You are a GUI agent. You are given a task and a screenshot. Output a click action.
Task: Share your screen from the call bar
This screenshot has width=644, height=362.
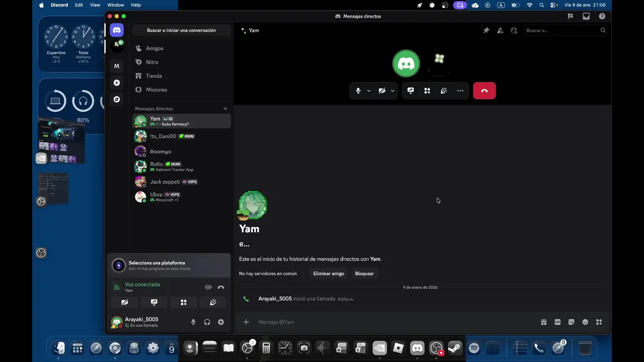click(x=411, y=90)
